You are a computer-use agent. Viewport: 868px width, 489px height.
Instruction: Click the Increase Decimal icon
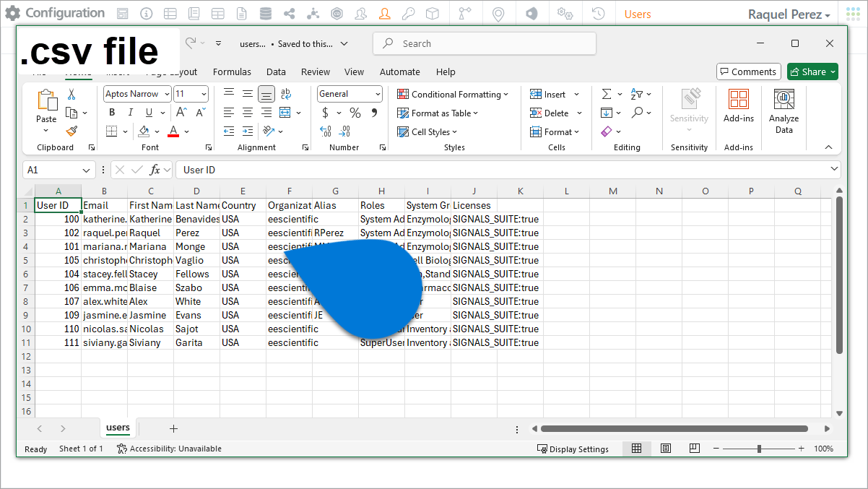point(326,131)
